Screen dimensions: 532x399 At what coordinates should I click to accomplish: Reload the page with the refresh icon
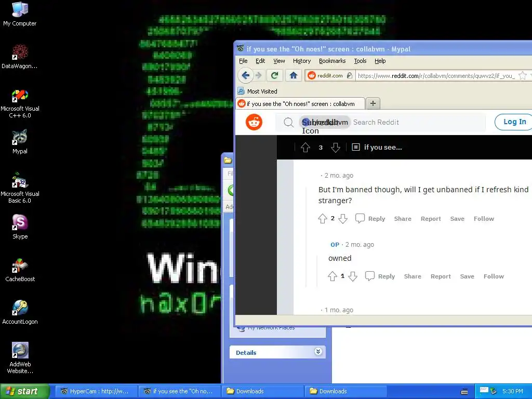(x=274, y=75)
